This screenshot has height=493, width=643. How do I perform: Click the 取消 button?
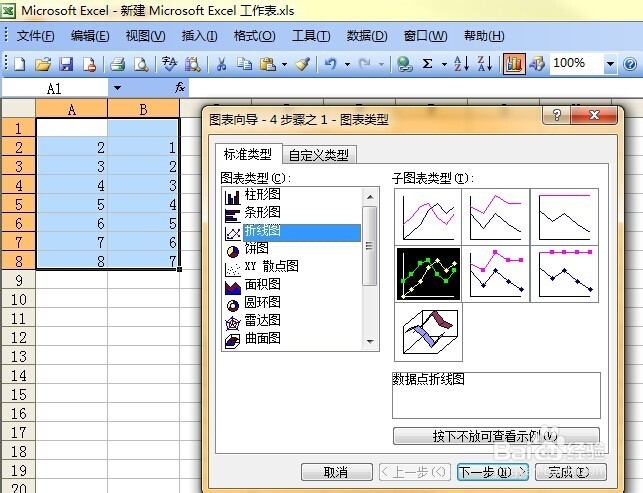[x=336, y=472]
